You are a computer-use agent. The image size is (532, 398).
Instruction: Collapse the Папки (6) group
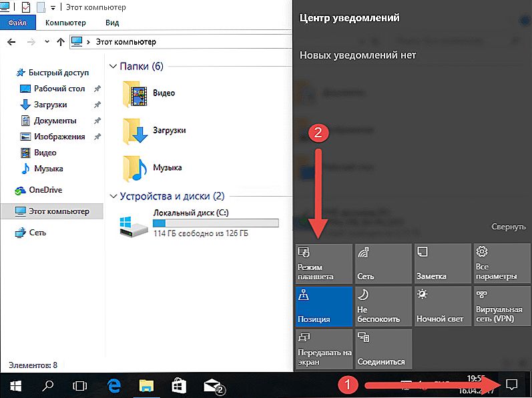(x=113, y=67)
